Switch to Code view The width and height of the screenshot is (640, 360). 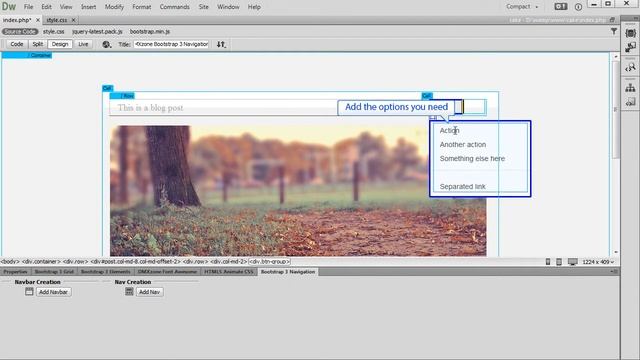coord(17,44)
